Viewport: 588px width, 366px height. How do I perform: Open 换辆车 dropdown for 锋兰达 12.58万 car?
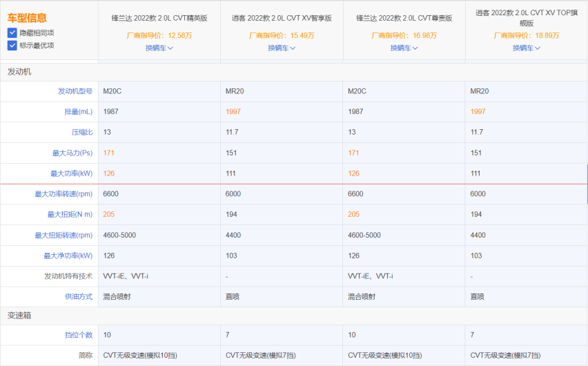tap(159, 48)
